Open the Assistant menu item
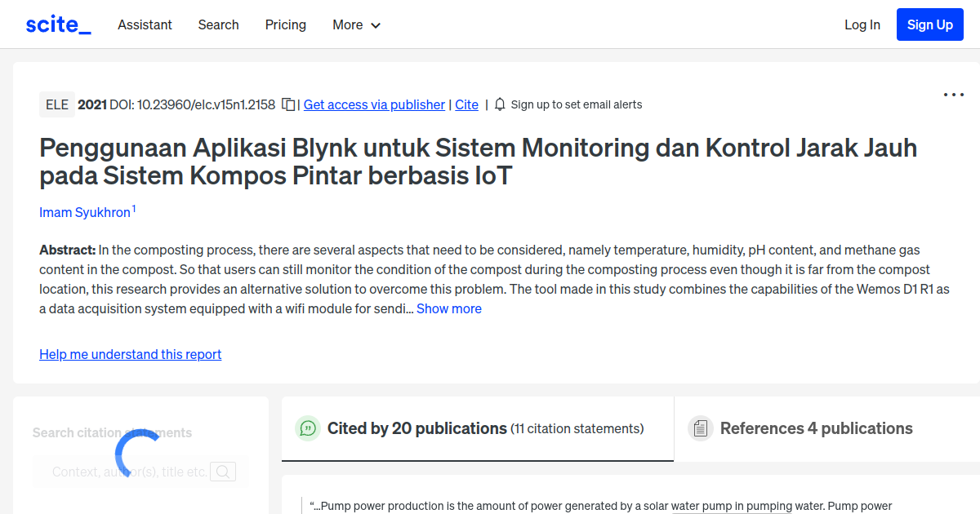980x514 pixels. point(145,25)
